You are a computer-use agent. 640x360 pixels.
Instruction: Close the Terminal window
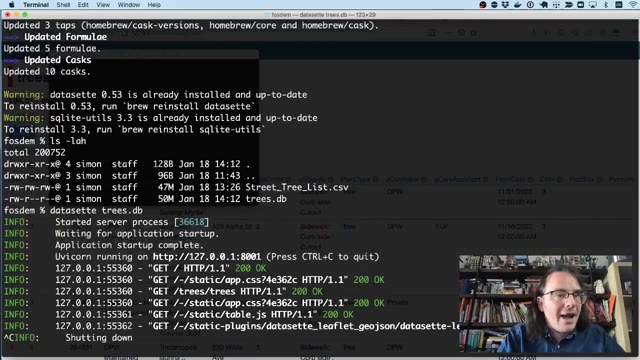click(7, 14)
